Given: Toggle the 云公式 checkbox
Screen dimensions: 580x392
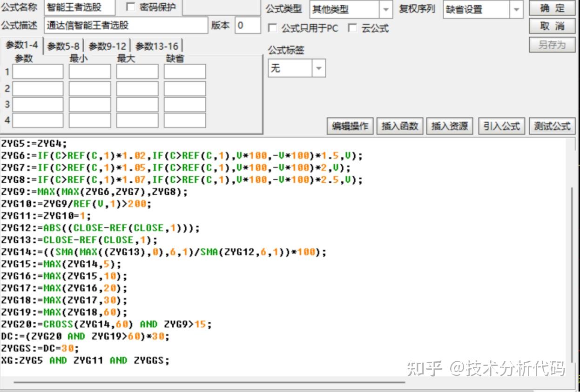Looking at the screenshot, I should (353, 28).
